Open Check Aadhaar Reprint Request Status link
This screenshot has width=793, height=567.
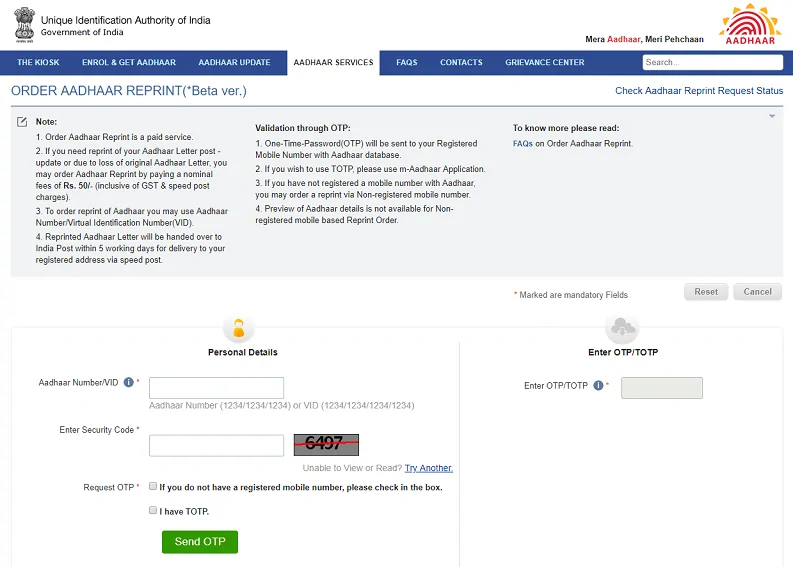click(x=699, y=91)
